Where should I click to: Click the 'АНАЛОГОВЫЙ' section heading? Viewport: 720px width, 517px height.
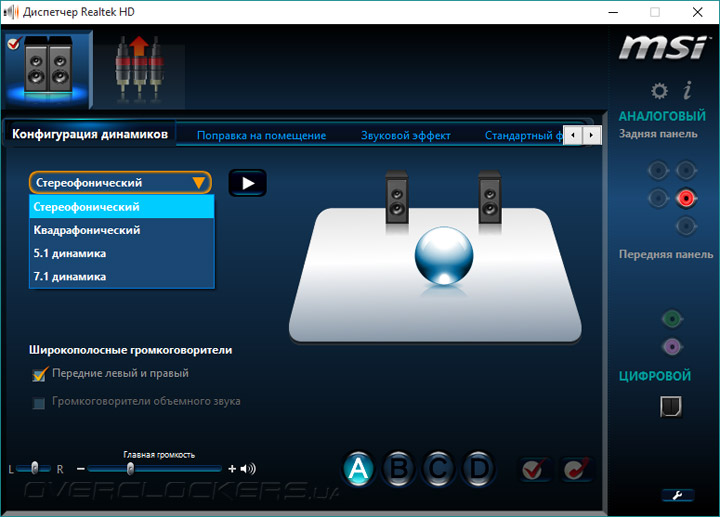(x=662, y=116)
